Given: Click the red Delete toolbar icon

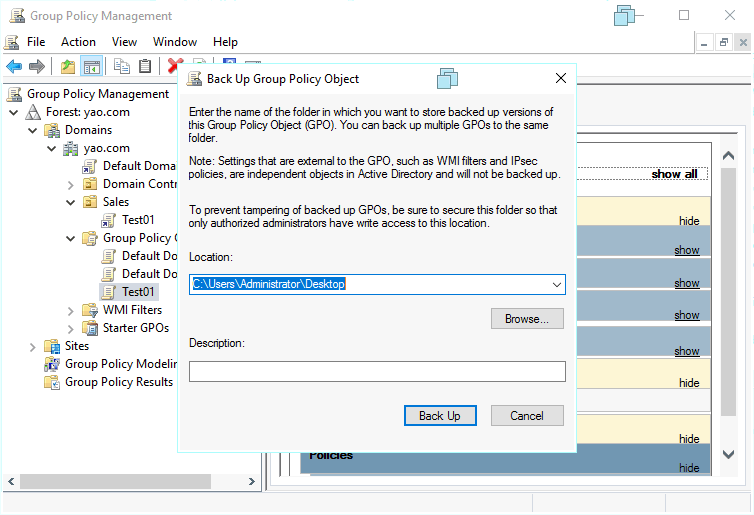Looking at the screenshot, I should 175,67.
